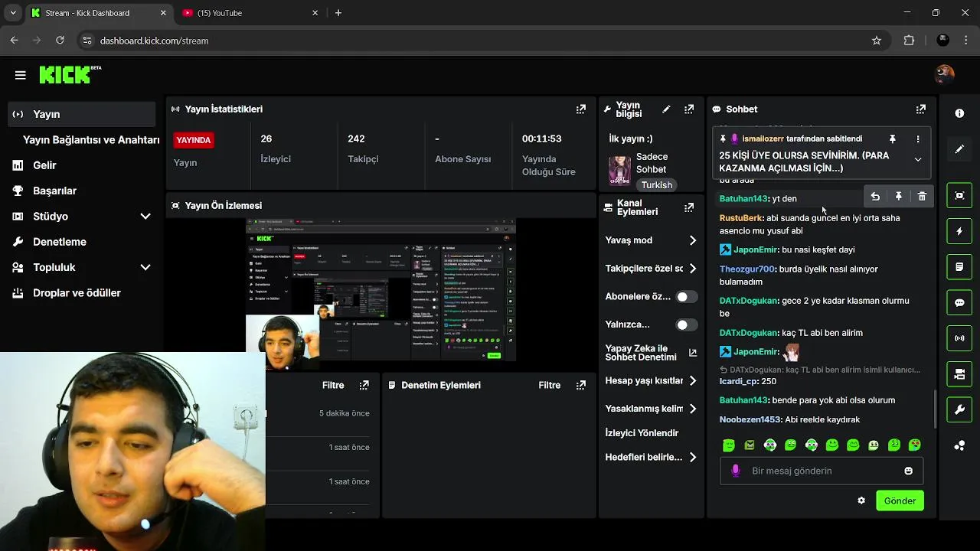Open the external link for AI chat moderation
The image size is (980, 551).
click(x=693, y=353)
